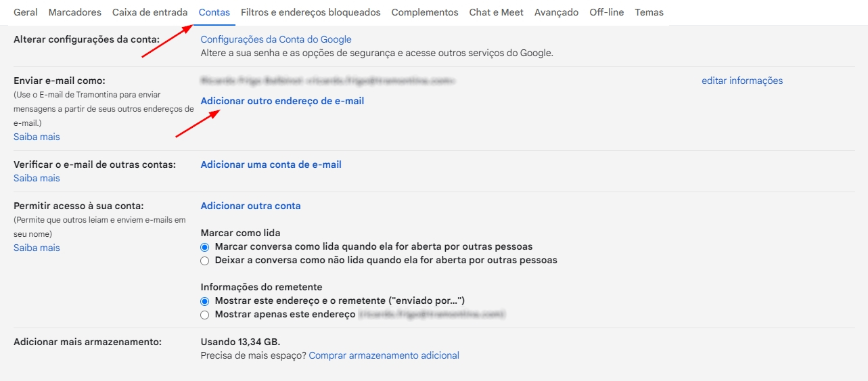Viewport: 868px width, 381px height.
Task: Open Configurações da Conta do Google link
Action: [276, 39]
